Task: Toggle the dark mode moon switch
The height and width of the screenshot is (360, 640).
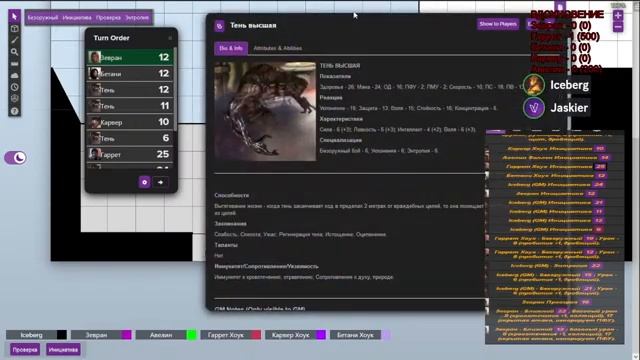Action: coord(16,158)
